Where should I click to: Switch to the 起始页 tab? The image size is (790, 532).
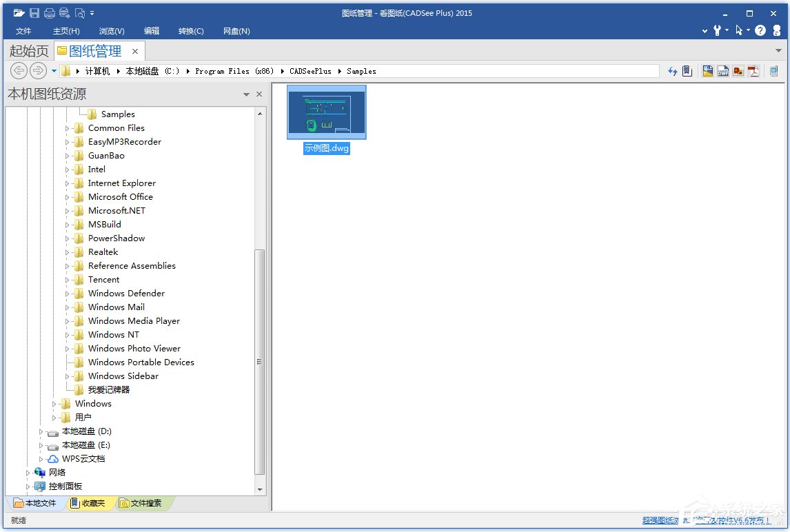[28, 51]
